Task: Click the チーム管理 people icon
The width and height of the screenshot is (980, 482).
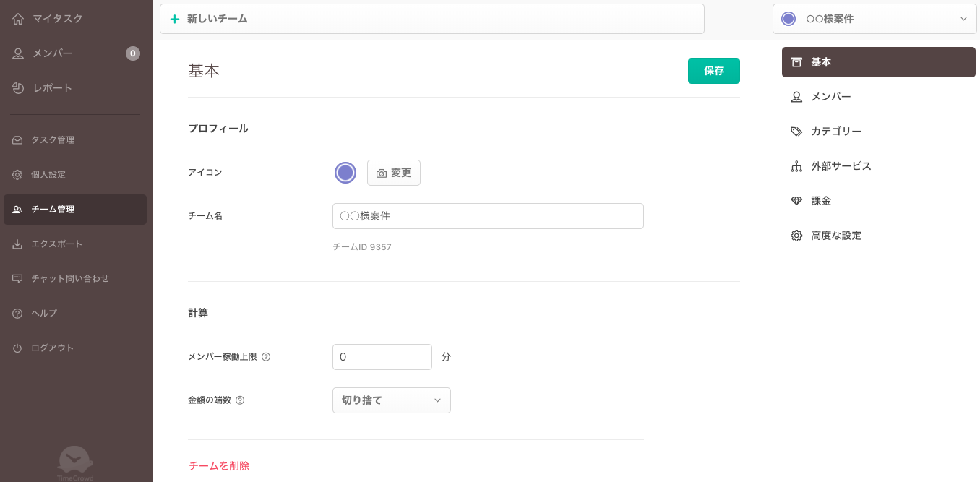Action: click(x=17, y=210)
